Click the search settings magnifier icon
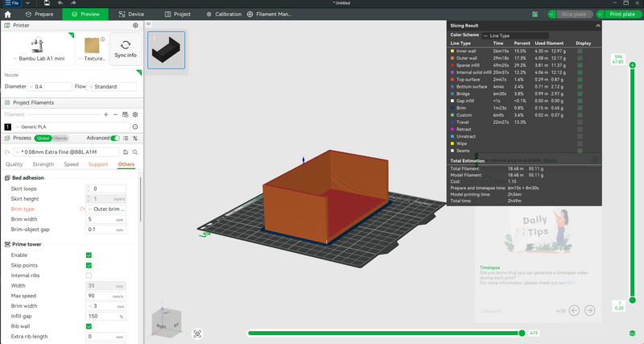 (x=135, y=152)
